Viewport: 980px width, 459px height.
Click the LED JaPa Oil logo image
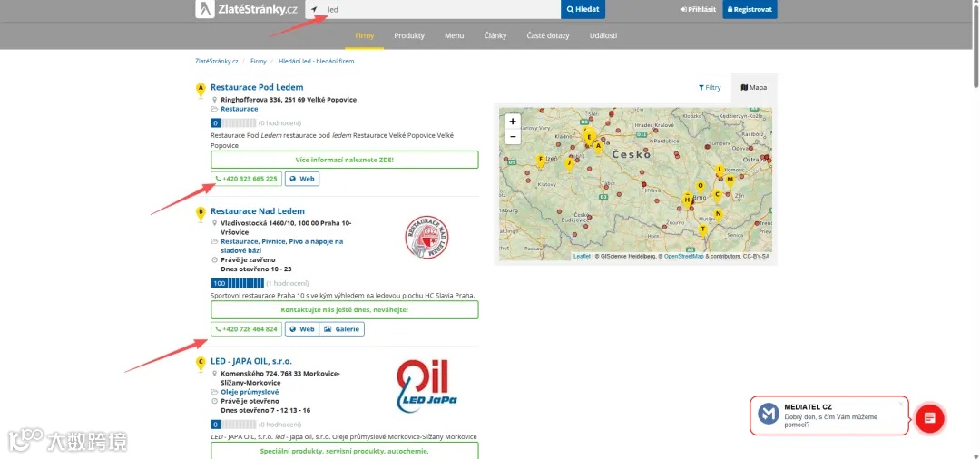(426, 386)
